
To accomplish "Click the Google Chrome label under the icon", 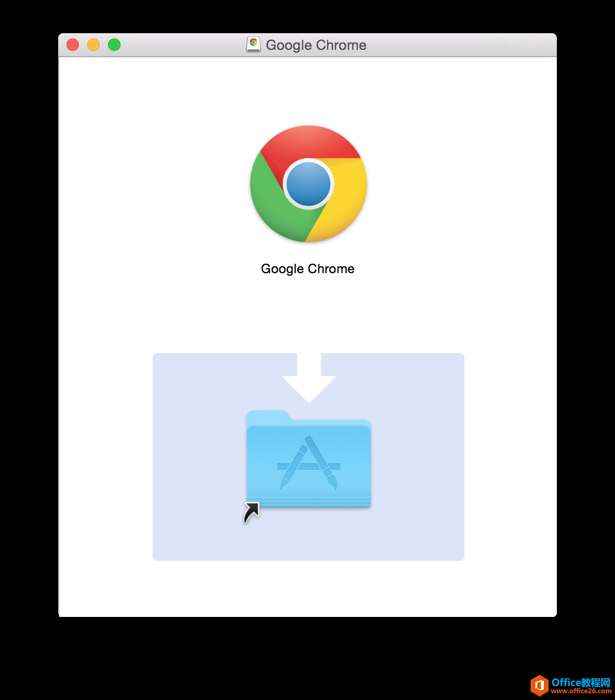I will point(307,269).
